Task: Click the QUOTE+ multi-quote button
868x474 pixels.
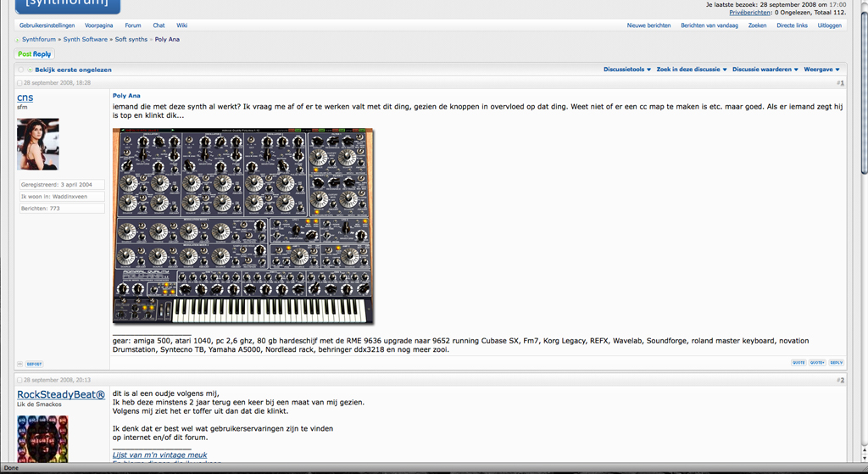Action: tap(817, 363)
